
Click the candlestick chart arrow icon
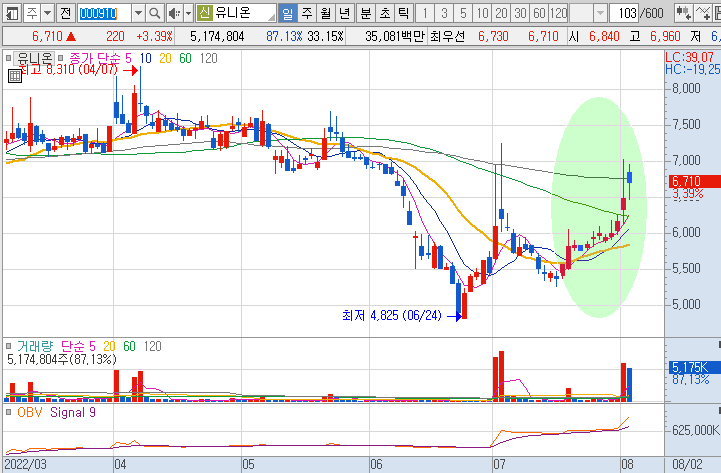point(684,13)
